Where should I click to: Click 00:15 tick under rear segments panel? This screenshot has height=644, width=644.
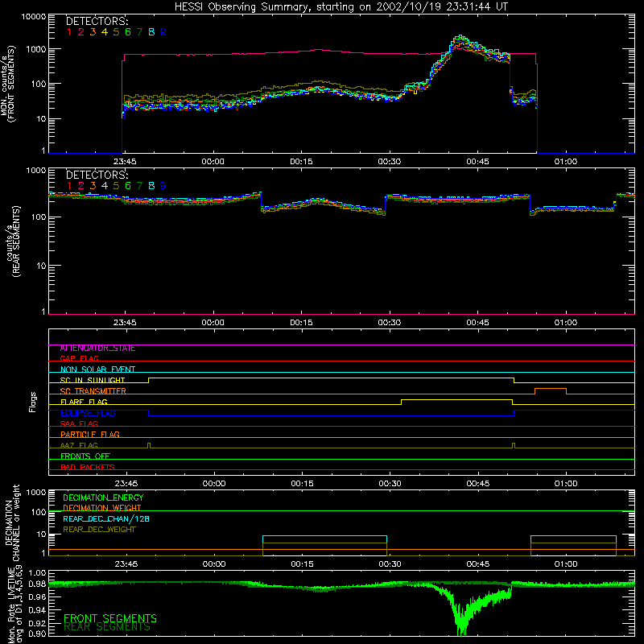pos(301,323)
